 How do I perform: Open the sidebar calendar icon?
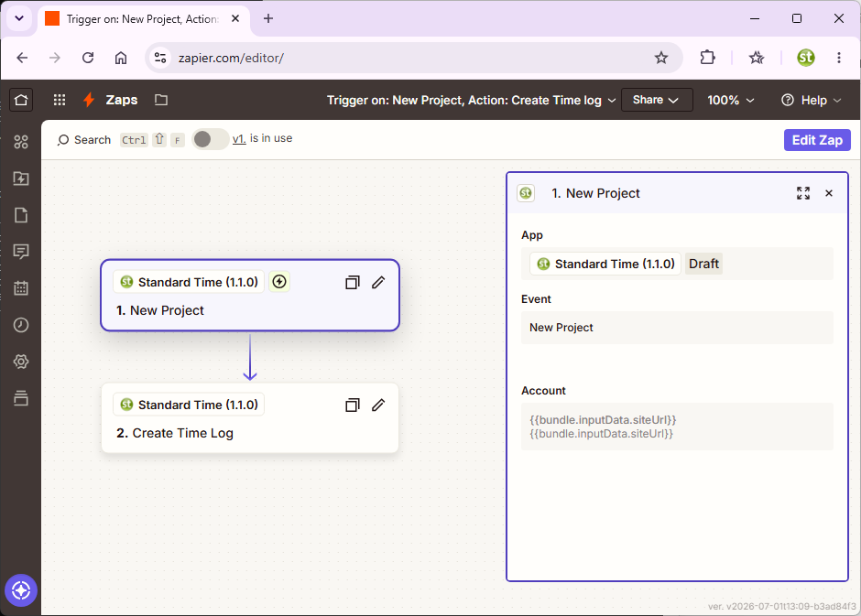coord(21,288)
